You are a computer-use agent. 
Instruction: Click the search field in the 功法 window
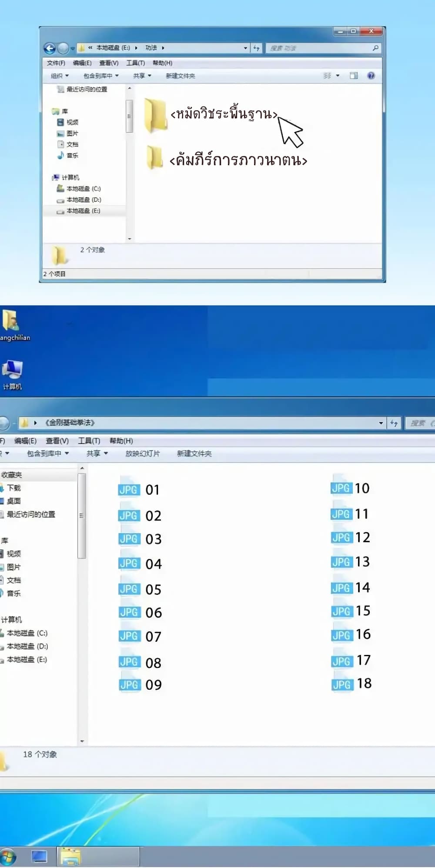(320, 48)
